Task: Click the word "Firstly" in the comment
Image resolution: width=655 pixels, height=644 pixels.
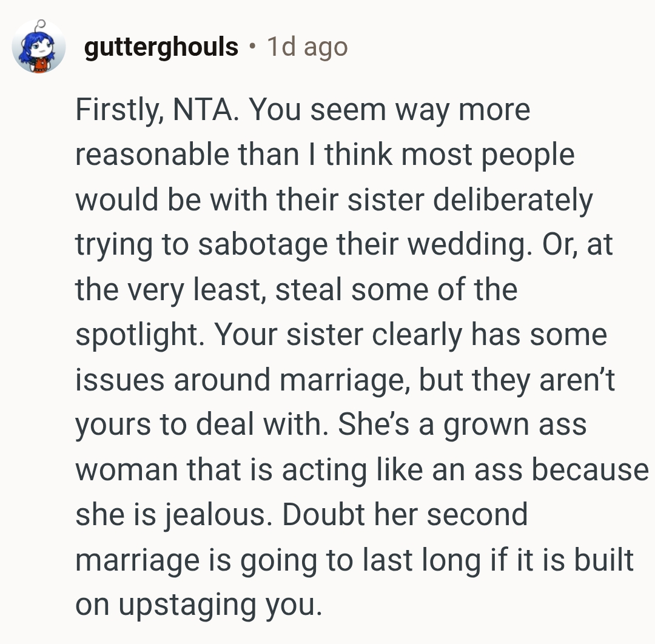Action: pyautogui.click(x=113, y=110)
